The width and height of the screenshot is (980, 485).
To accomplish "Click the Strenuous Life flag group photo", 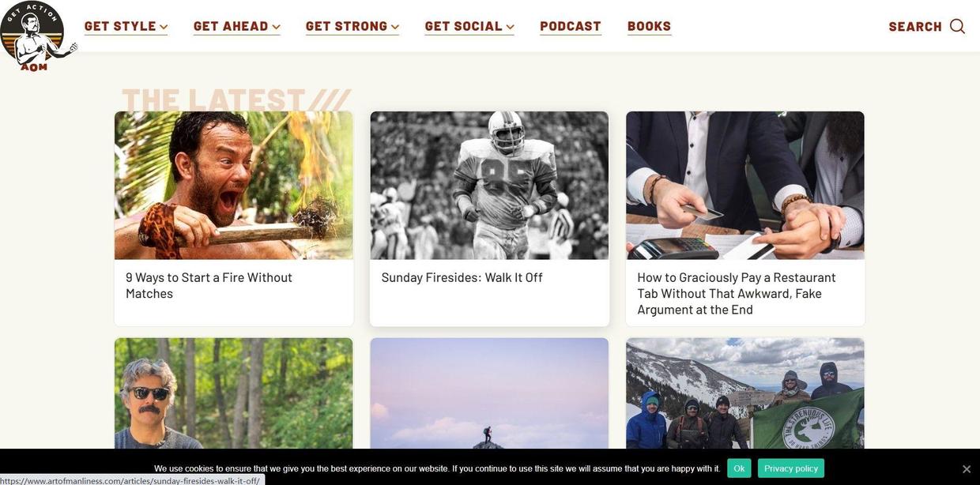I will [x=745, y=393].
